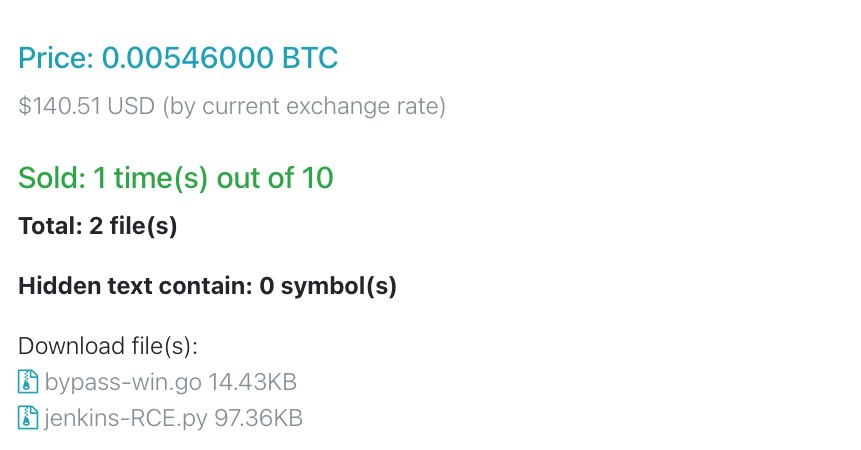Select the 0.00546000 price value
This screenshot has width=861, height=450.
click(x=187, y=58)
